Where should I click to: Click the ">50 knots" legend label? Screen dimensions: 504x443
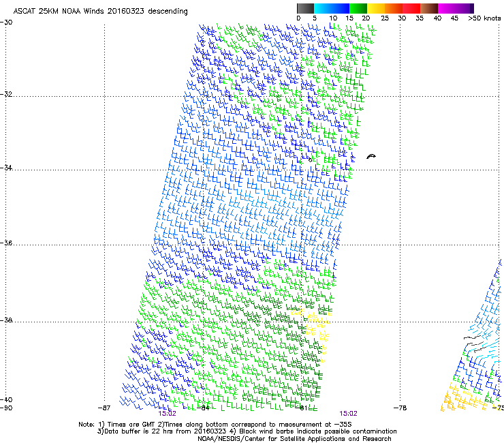tap(484, 18)
